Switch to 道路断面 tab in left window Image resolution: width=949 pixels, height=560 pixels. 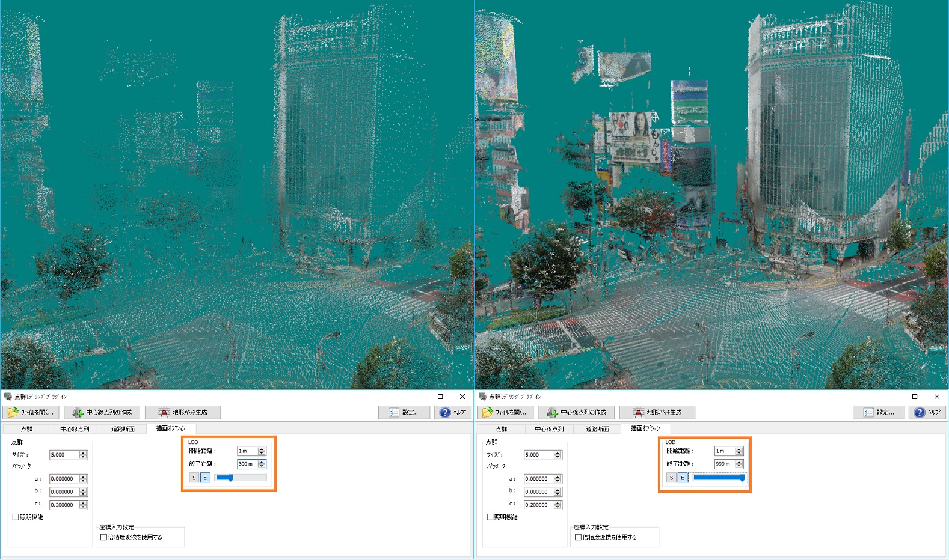pos(123,429)
